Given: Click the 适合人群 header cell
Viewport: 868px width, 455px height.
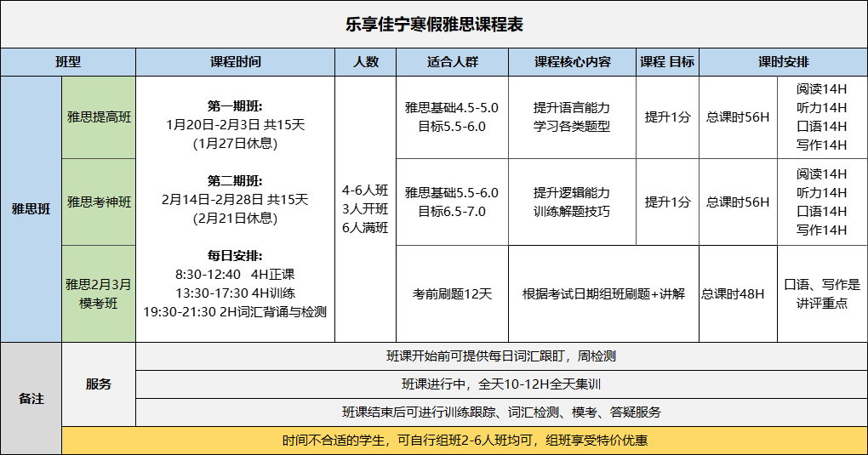Looking at the screenshot, I should [x=452, y=62].
